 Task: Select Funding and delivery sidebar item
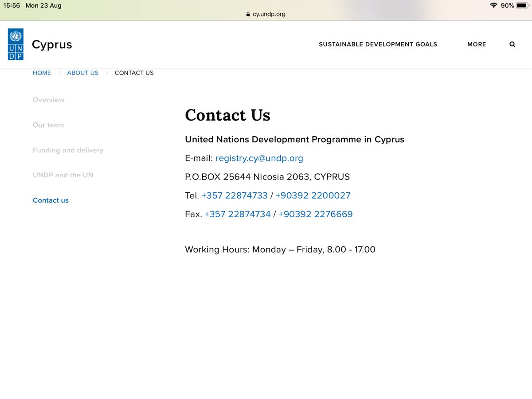(68, 150)
